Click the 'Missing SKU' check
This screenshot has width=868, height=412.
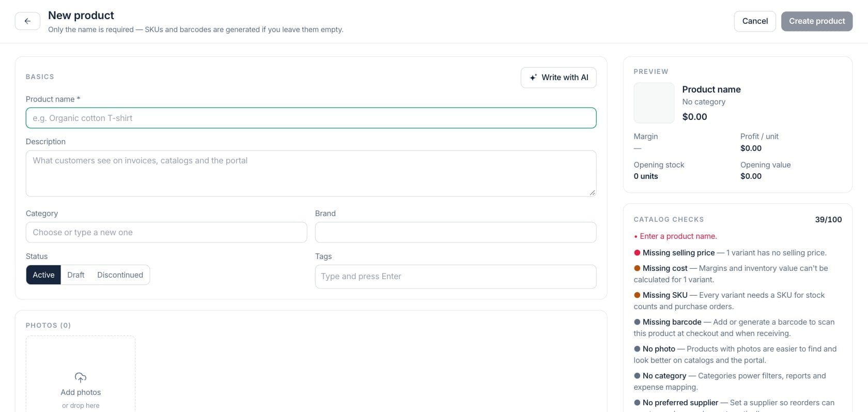(x=730, y=301)
